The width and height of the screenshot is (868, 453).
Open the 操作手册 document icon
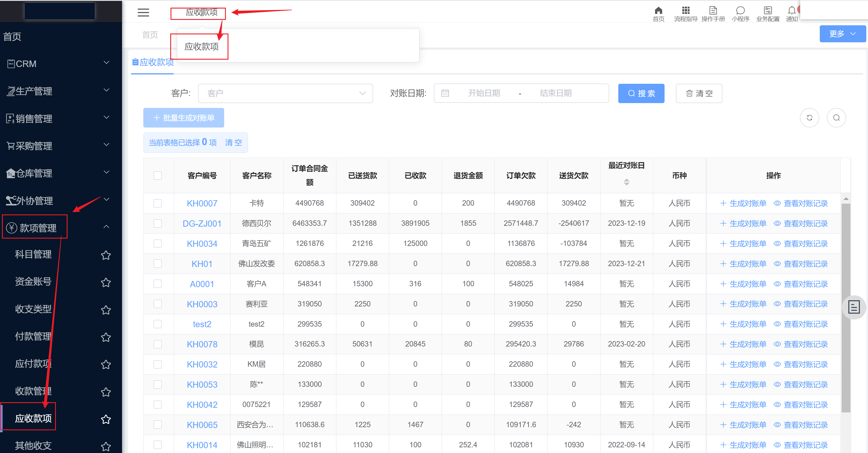tap(713, 11)
